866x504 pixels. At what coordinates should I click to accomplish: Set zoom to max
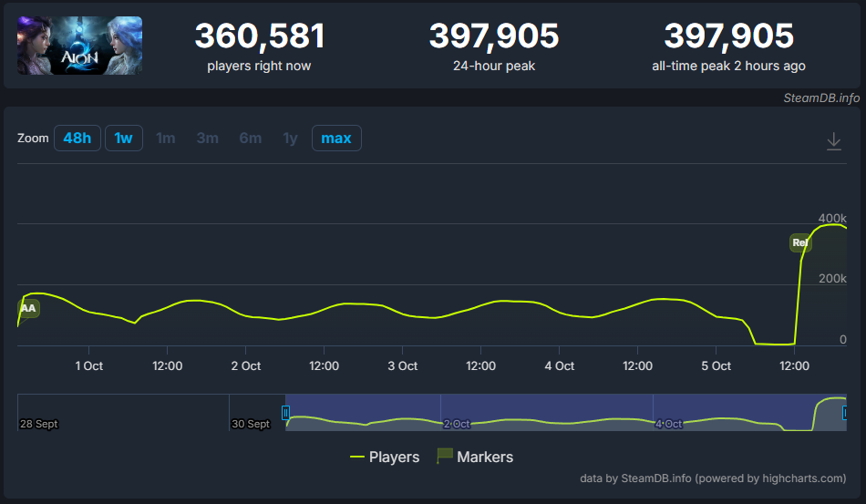pos(336,138)
